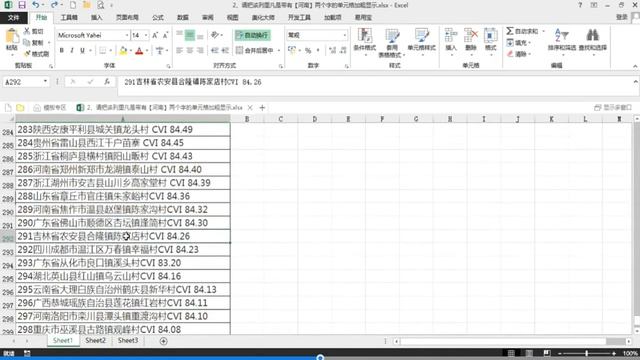Viewport: 640px width, 360px height.
Task: Undo the last action
Action: 36,5
